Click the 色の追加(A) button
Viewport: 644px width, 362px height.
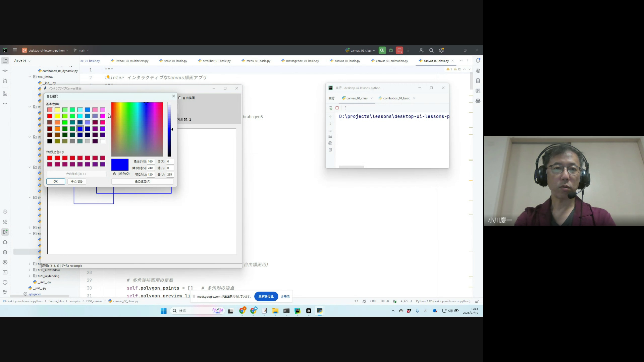(143, 181)
